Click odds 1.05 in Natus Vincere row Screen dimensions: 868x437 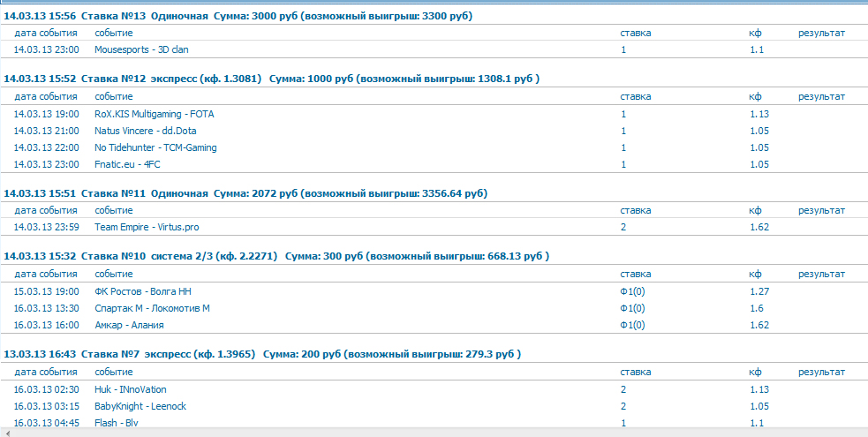click(759, 131)
